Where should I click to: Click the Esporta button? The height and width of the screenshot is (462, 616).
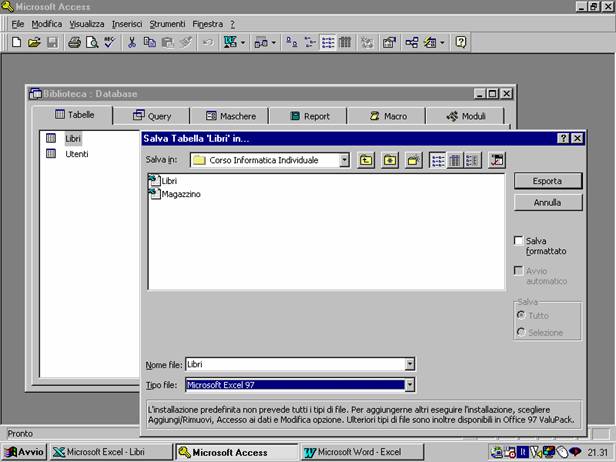548,181
